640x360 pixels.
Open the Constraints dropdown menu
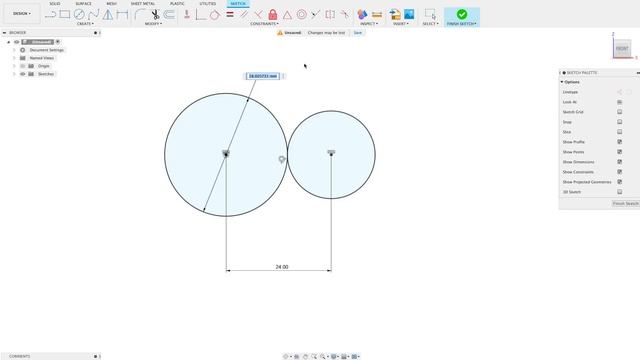pyautogui.click(x=264, y=24)
